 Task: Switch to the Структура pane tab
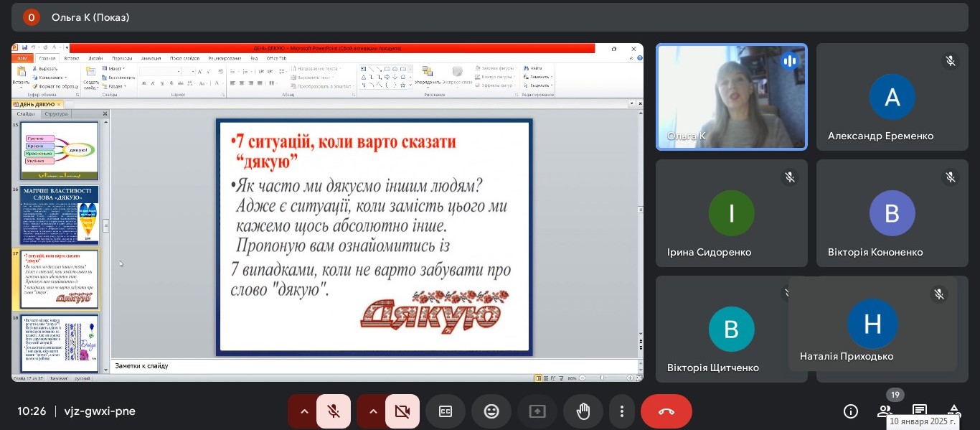[x=55, y=113]
